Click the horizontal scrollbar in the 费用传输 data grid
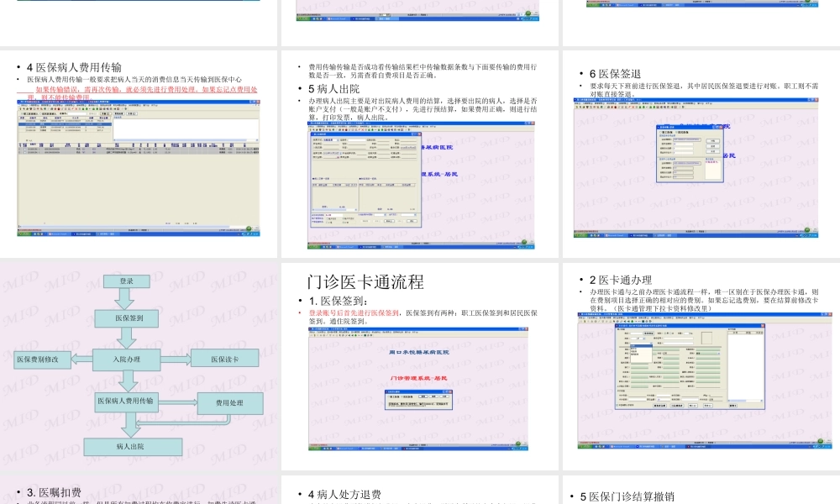This screenshot has width=840, height=504. click(126, 226)
